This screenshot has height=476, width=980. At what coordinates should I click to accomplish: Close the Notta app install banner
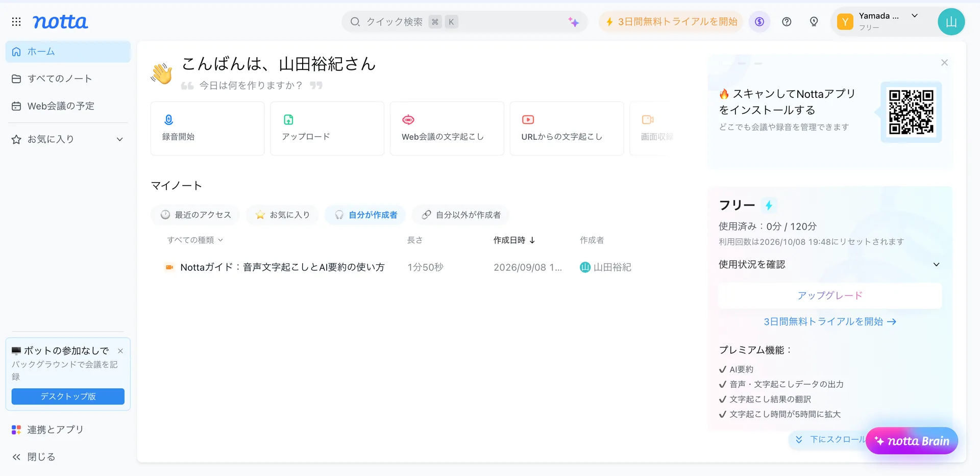click(x=944, y=63)
